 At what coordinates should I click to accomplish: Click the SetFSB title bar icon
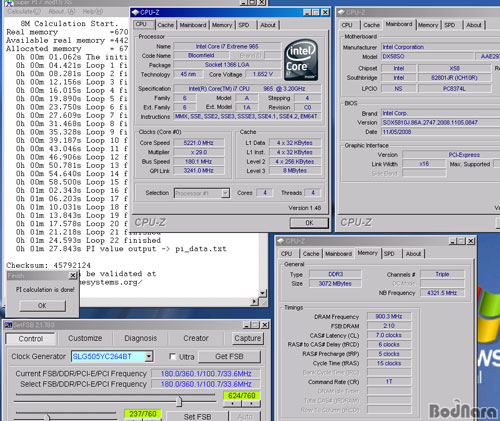pyautogui.click(x=8, y=325)
